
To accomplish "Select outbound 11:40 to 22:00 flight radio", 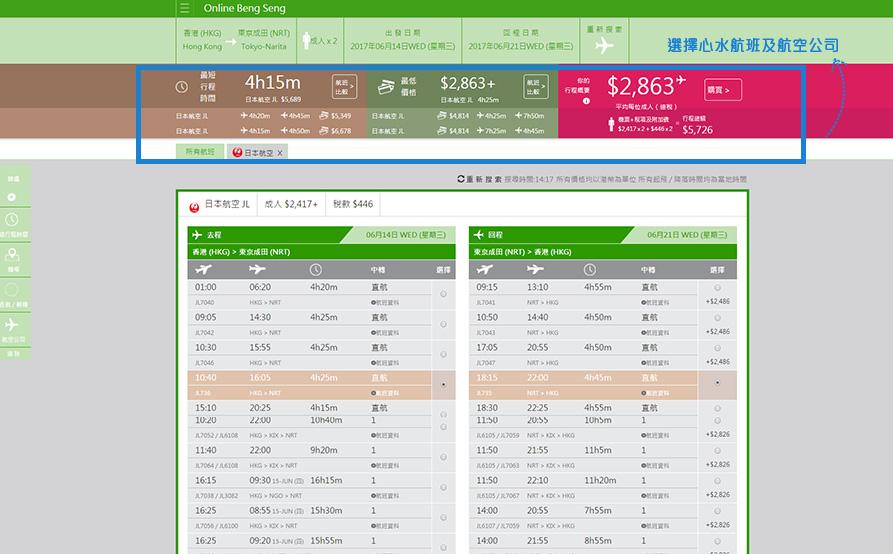I will click(443, 457).
